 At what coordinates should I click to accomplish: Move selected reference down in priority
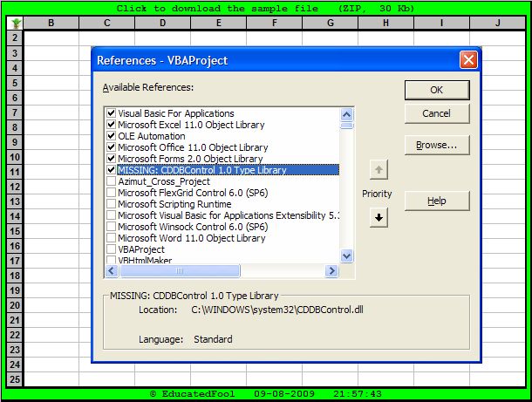tap(379, 217)
